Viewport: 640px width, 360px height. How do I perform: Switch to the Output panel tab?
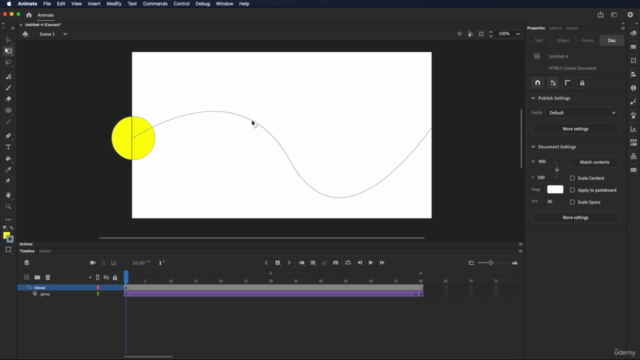[x=45, y=251]
